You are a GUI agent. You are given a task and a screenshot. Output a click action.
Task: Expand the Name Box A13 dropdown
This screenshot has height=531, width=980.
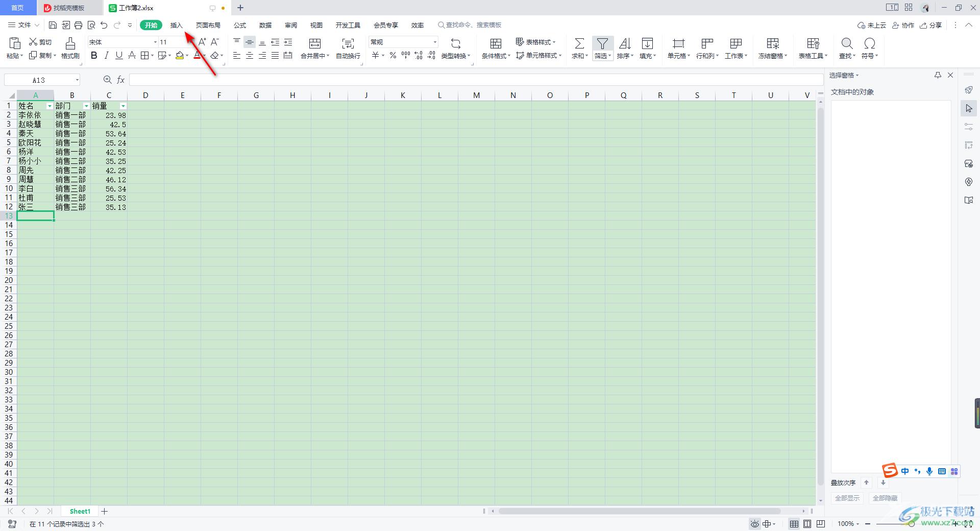click(77, 80)
